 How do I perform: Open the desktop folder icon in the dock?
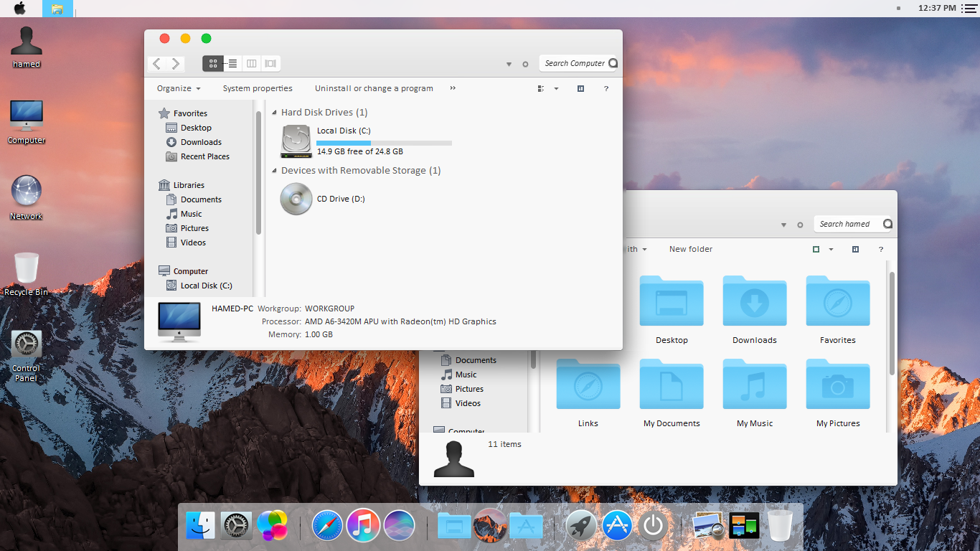(x=454, y=527)
